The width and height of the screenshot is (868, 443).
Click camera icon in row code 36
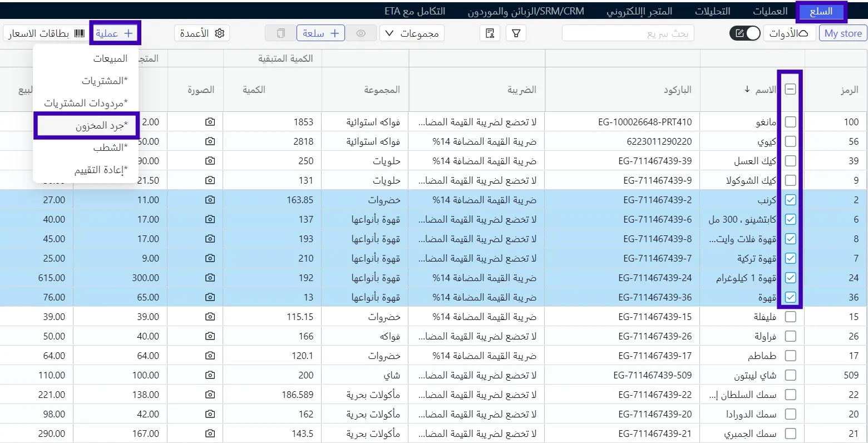click(210, 297)
